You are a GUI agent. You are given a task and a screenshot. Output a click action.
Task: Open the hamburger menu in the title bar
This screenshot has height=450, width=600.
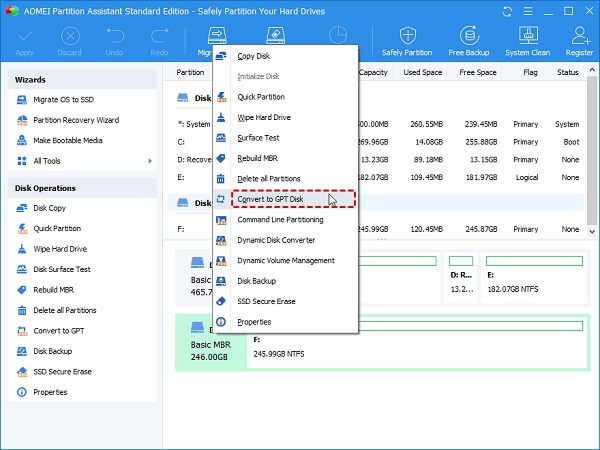[528, 11]
